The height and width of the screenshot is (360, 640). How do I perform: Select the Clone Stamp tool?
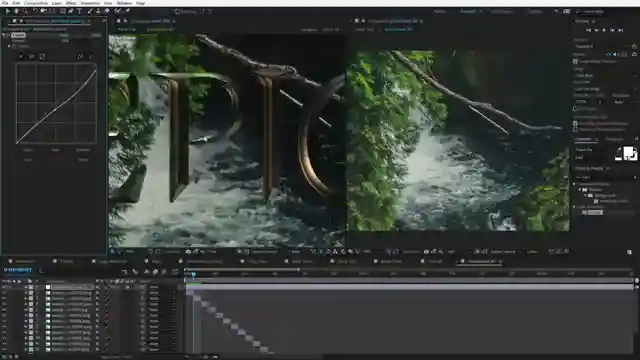98,11
